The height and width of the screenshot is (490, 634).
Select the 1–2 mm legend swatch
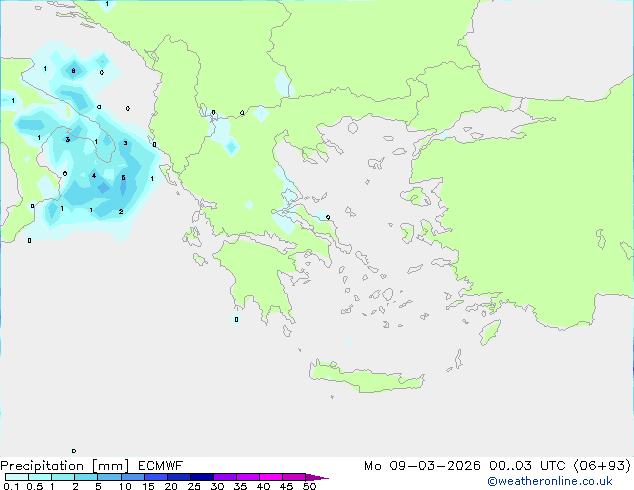point(63,477)
